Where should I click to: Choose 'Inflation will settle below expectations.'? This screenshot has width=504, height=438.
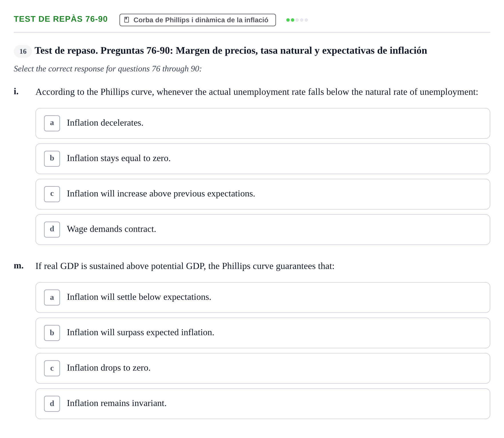coord(263,298)
